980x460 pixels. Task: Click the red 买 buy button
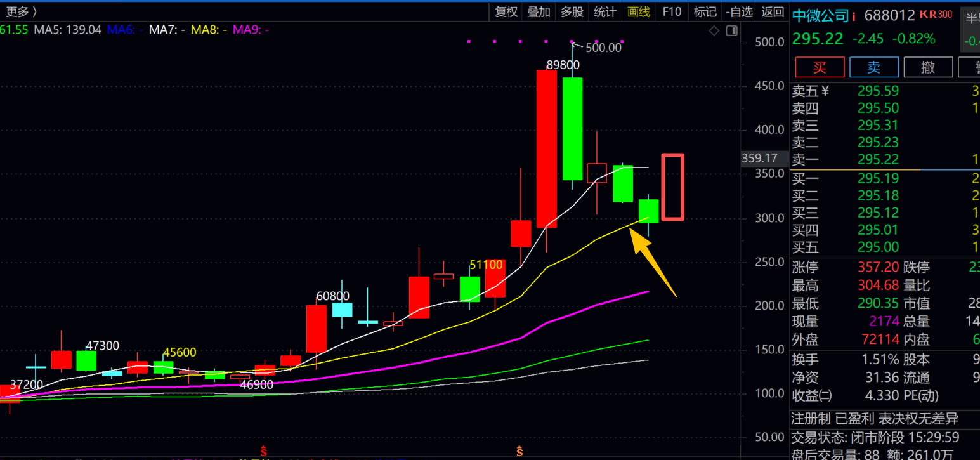click(x=820, y=67)
